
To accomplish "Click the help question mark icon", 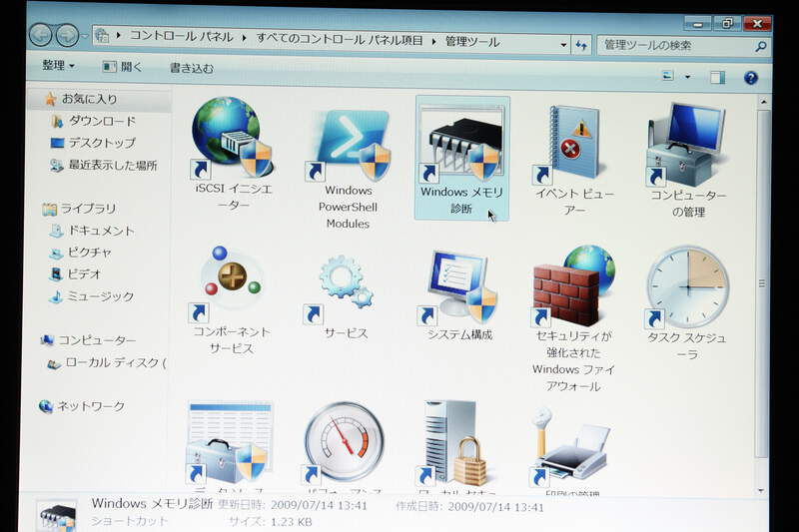I will pyautogui.click(x=750, y=78).
